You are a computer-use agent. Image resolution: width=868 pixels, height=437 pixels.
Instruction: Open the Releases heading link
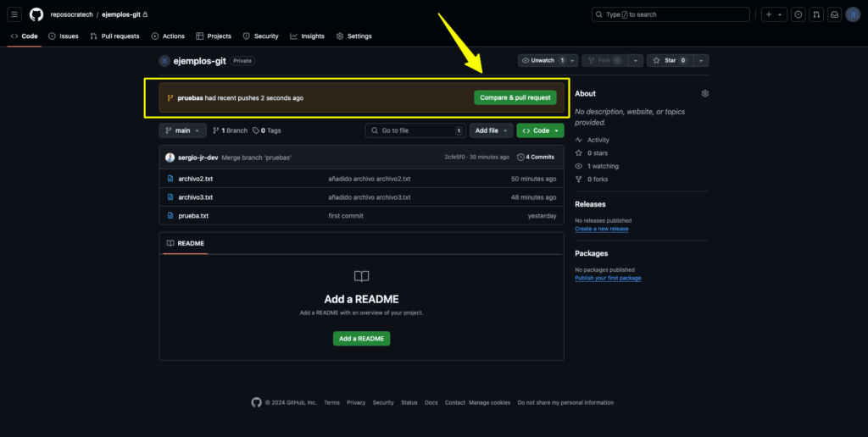pyautogui.click(x=590, y=204)
